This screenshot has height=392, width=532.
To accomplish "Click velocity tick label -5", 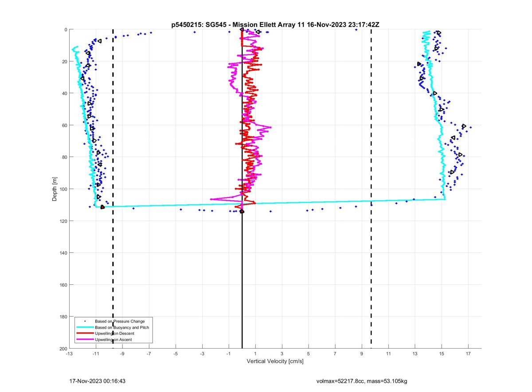I will (x=175, y=354).
